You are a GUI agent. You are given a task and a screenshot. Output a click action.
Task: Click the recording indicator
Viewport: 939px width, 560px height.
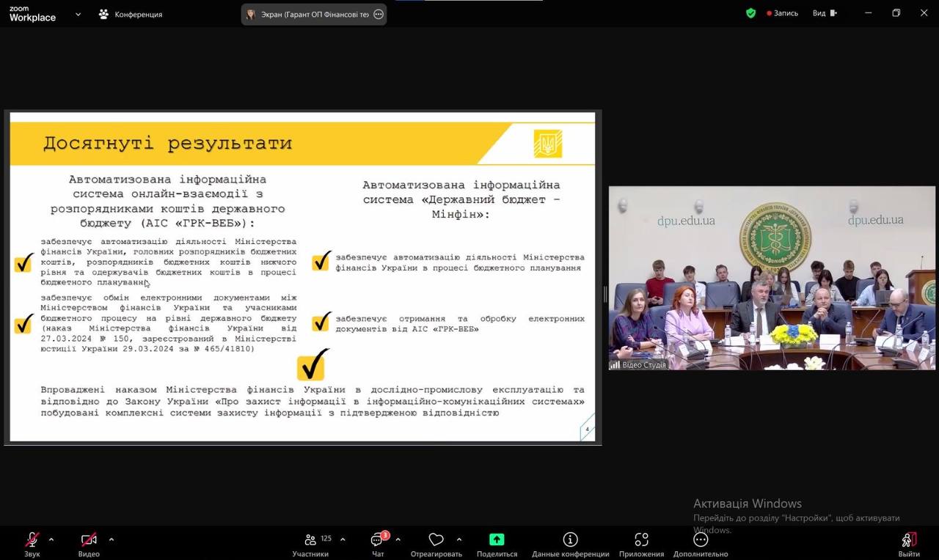pos(782,13)
